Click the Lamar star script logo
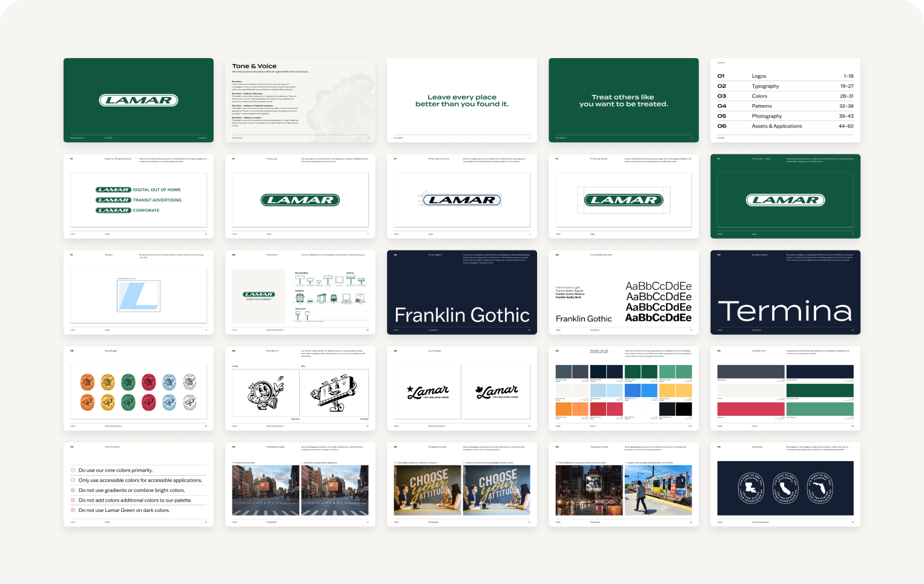This screenshot has height=584, width=924. [427, 392]
